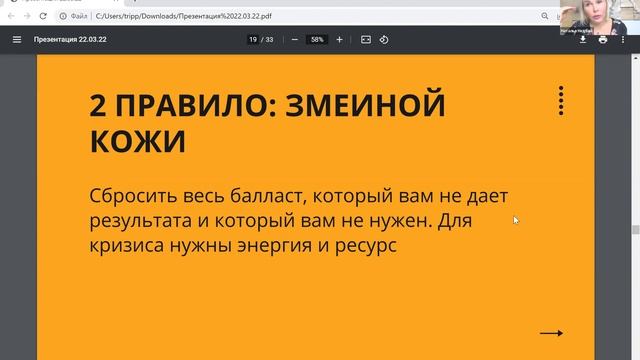Viewport: 640px width, 360px height.
Task: Click the document title Презентация 22.03.22
Action: [70, 40]
